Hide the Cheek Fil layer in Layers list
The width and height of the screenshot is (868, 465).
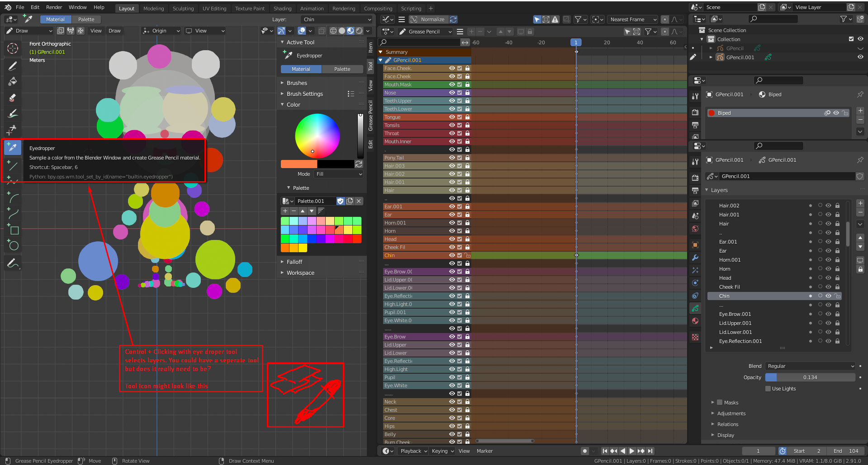(x=828, y=287)
